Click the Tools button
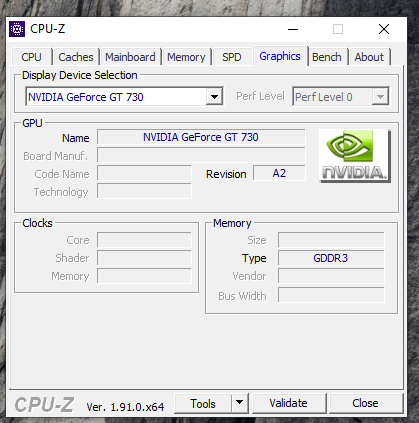The height and width of the screenshot is (423, 419). pyautogui.click(x=203, y=403)
